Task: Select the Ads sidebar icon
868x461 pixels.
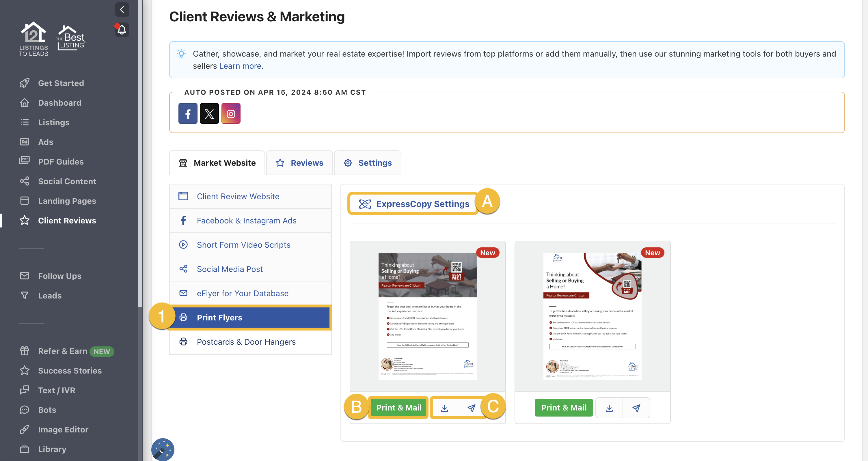Action: pyautogui.click(x=25, y=142)
